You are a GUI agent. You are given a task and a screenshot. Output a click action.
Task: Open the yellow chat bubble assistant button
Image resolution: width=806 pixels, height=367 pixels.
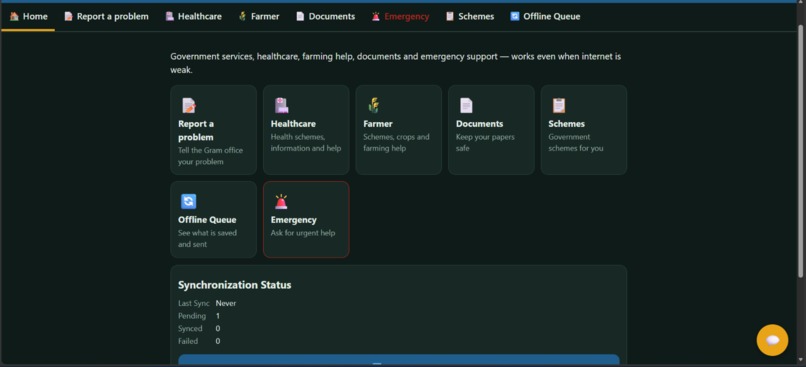pos(772,340)
